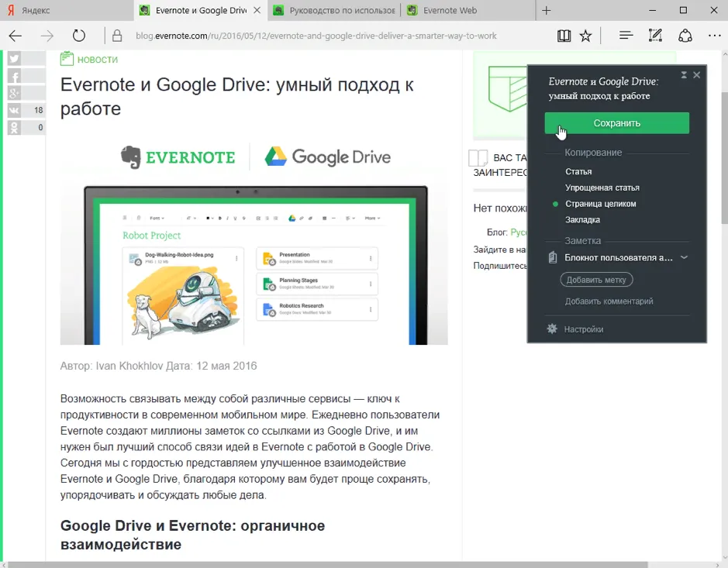728x568 pixels.
Task: Minimize the Evernote clipper panel
Action: coord(684,74)
